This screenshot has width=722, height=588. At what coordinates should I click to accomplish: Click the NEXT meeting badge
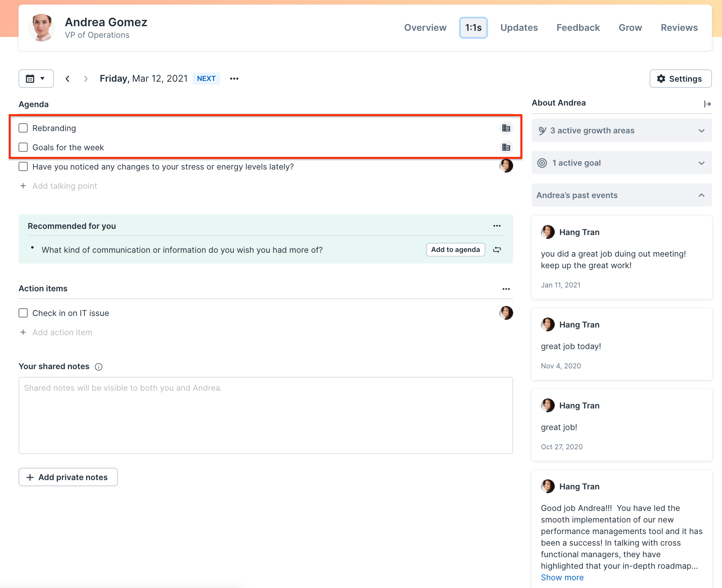[206, 79]
